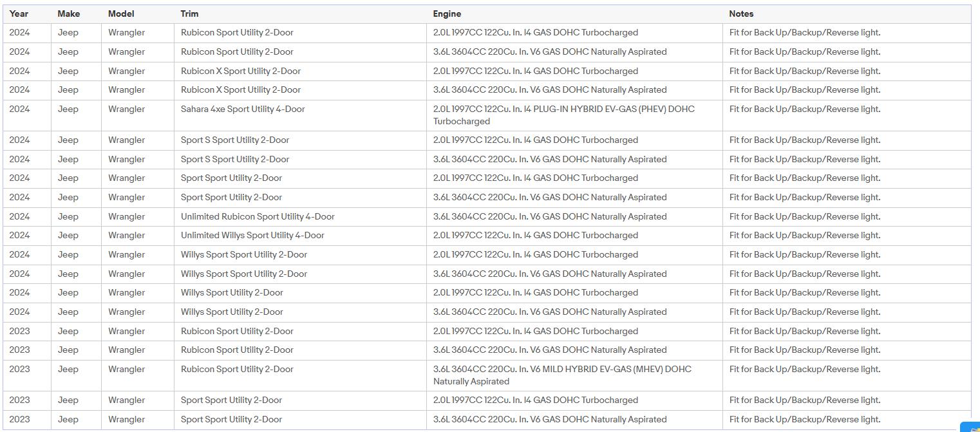Select the engine cell in Unlimited Willys row

(x=535, y=236)
